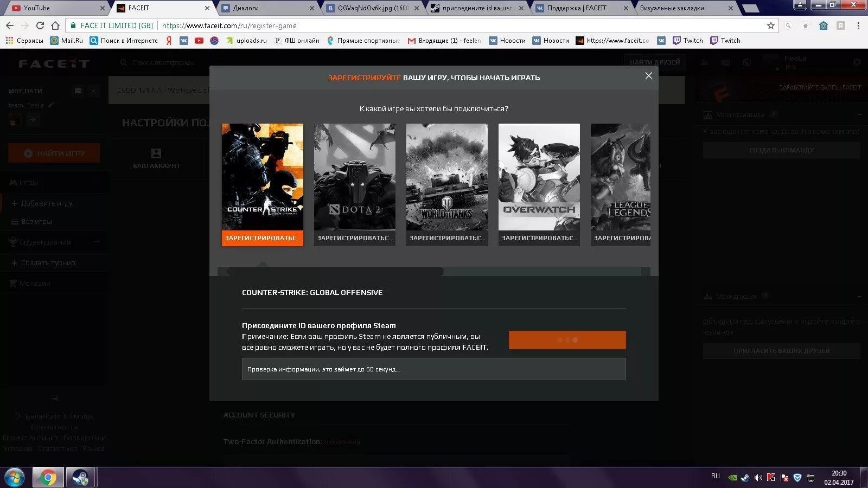Click the orange register button under Counter-Strike
Viewport: 868px width, 488px height.
[x=263, y=238]
